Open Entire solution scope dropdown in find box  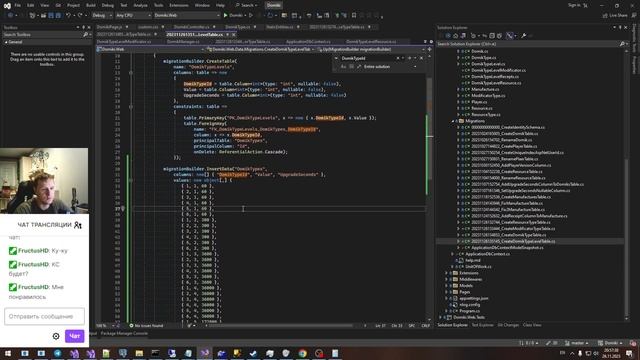(x=415, y=67)
